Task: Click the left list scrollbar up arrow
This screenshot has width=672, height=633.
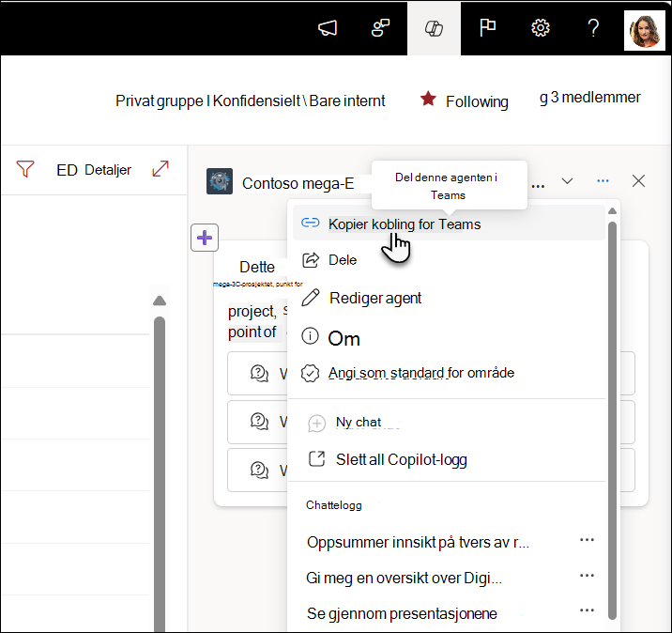Action: click(160, 301)
